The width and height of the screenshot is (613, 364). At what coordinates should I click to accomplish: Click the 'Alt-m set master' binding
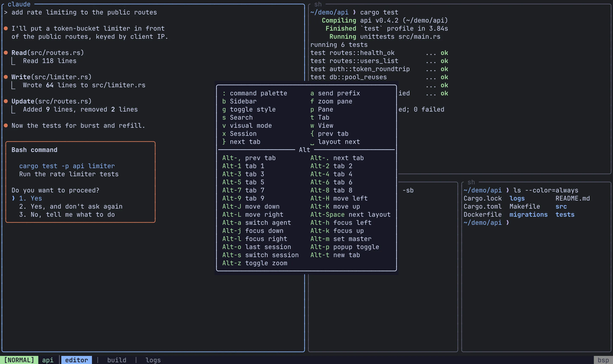pyautogui.click(x=341, y=239)
